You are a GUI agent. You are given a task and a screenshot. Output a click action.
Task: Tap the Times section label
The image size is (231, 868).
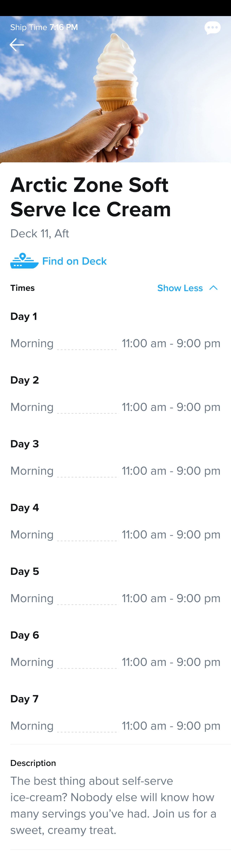(x=23, y=288)
